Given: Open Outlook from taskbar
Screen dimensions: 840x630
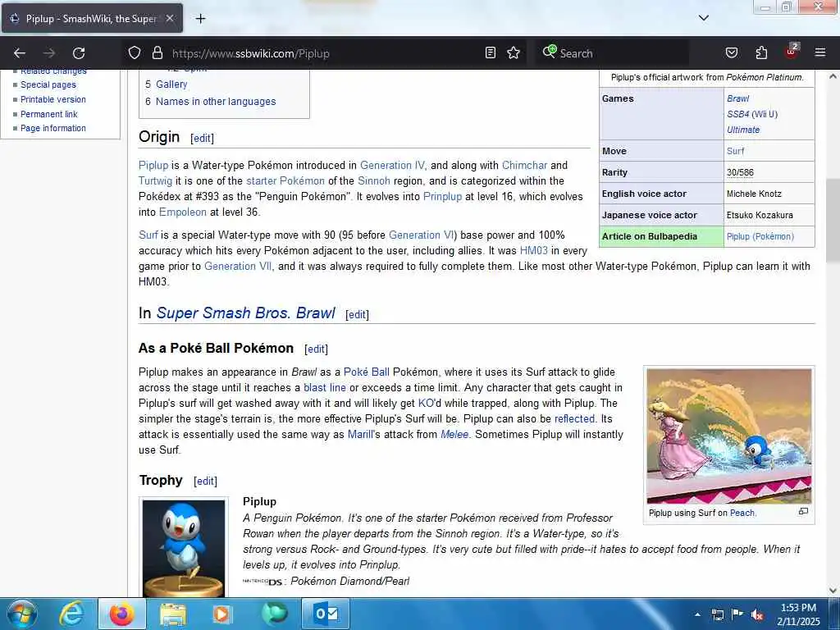Looking at the screenshot, I should pyautogui.click(x=326, y=614).
